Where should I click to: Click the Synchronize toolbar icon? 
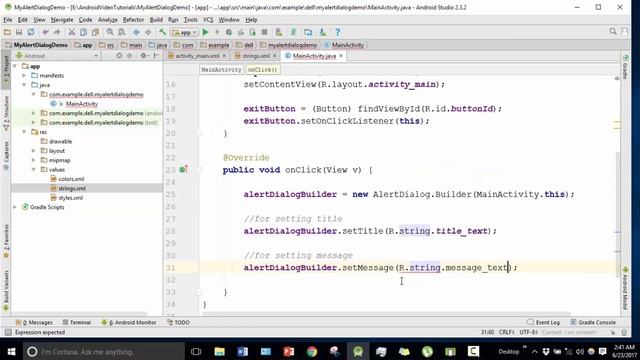[31, 32]
